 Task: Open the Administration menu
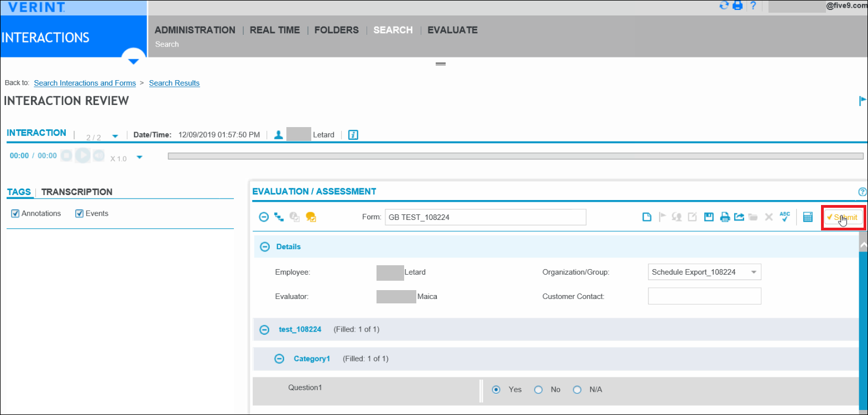pos(195,30)
